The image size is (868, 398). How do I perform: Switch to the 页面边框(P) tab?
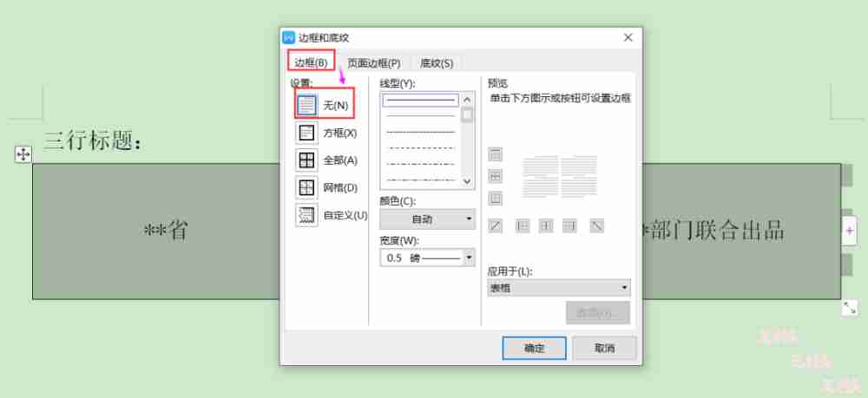point(373,62)
